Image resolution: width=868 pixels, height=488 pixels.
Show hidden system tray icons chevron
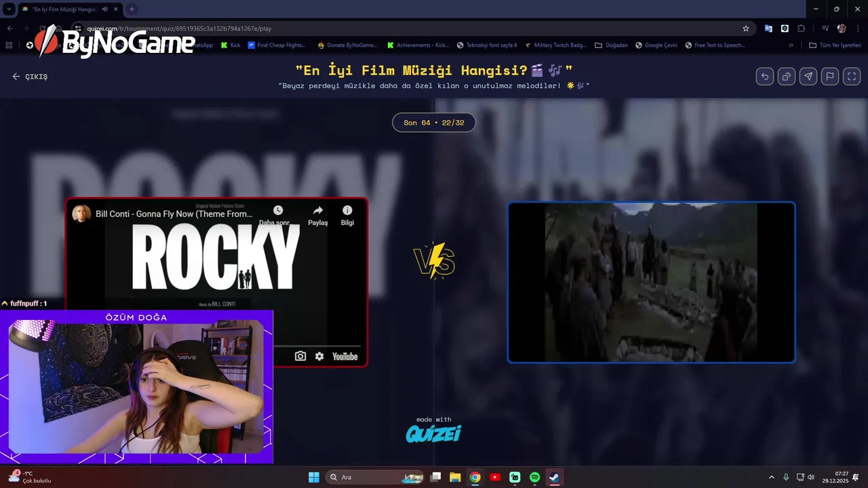click(x=771, y=477)
